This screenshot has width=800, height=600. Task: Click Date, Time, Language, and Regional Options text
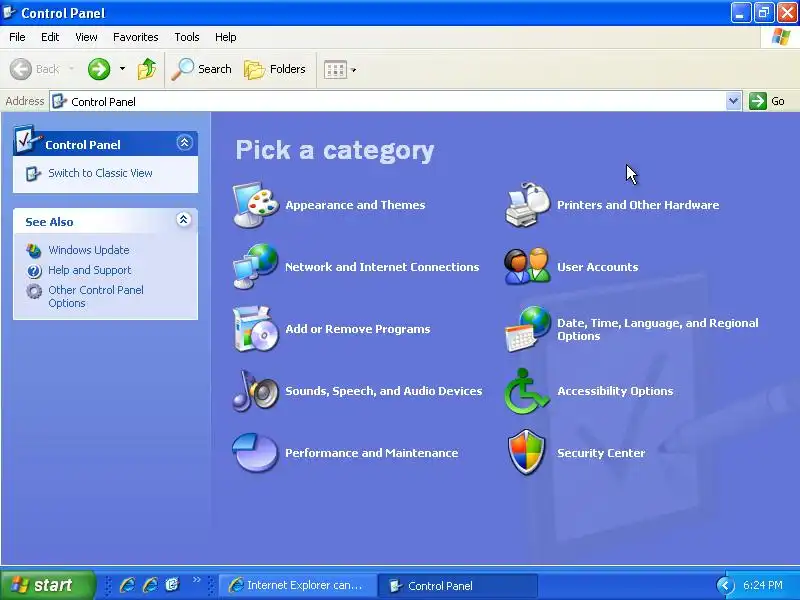(658, 330)
